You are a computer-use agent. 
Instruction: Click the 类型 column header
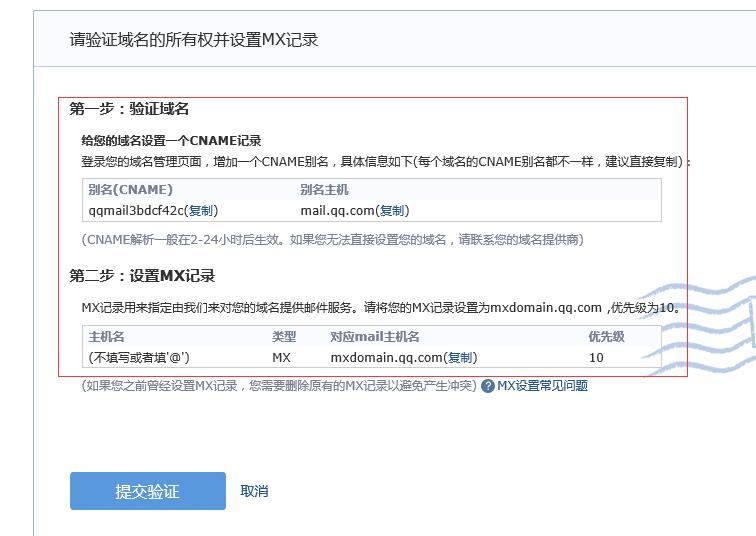point(284,336)
